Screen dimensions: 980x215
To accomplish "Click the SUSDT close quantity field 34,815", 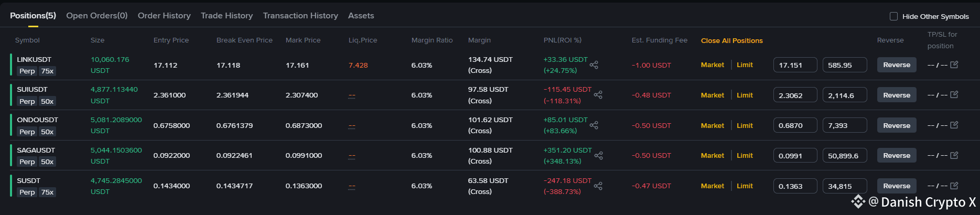I will (x=844, y=186).
